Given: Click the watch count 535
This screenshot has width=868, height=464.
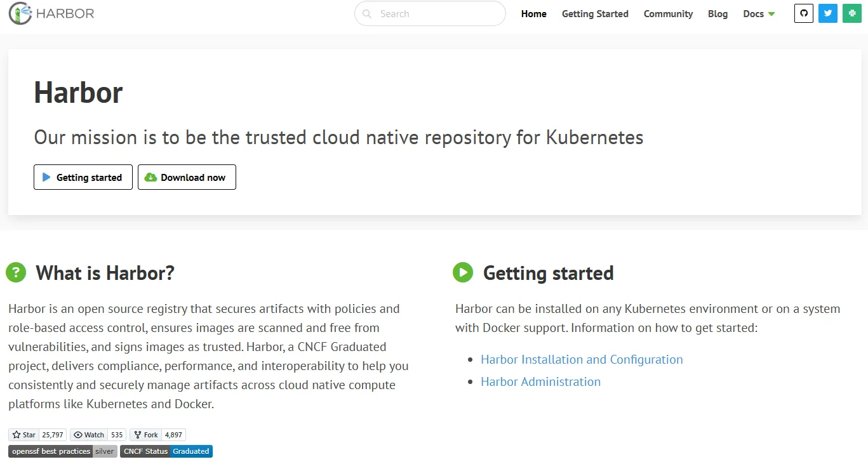Looking at the screenshot, I should pos(117,435).
